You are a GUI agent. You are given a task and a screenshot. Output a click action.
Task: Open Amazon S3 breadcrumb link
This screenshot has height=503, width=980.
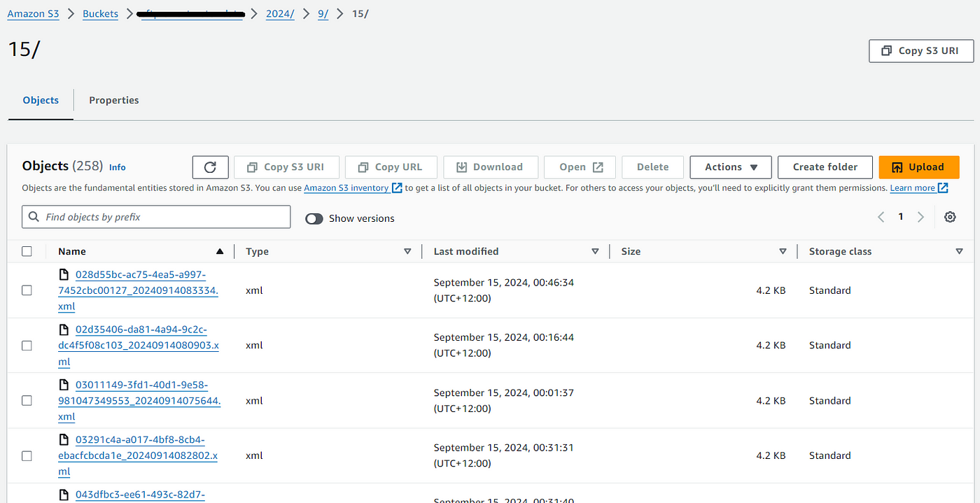34,14
